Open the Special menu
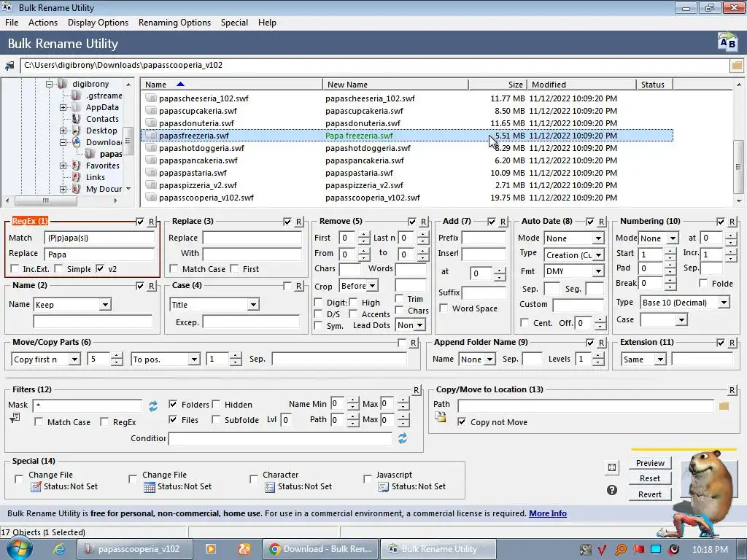This screenshot has width=747, height=560. click(x=234, y=23)
